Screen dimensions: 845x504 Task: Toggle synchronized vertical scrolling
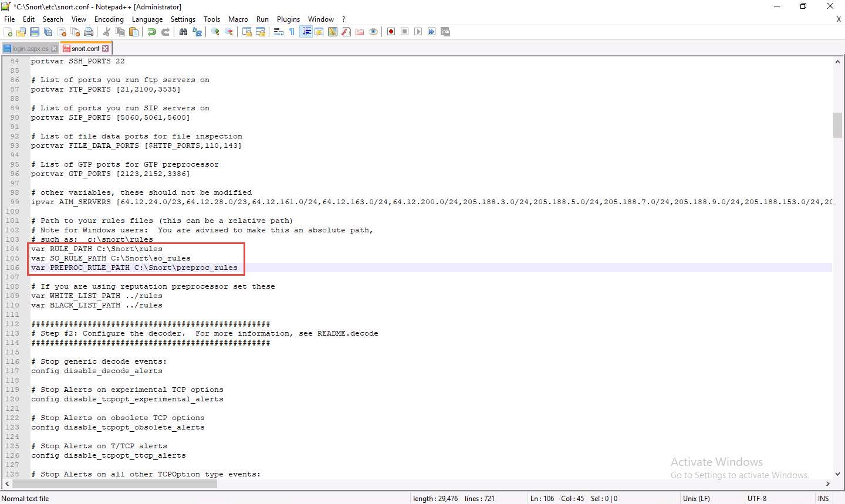pos(247,32)
